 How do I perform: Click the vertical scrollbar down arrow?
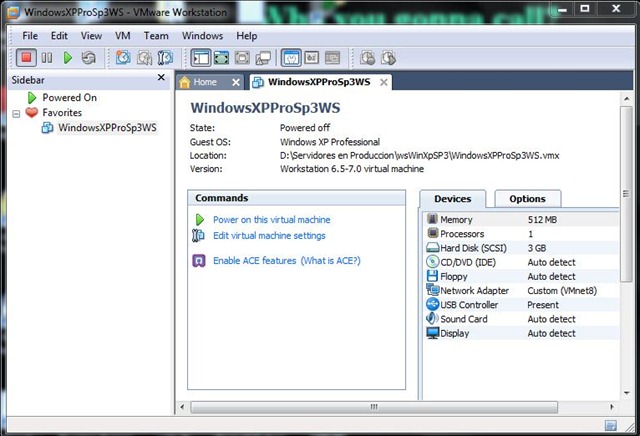626,393
